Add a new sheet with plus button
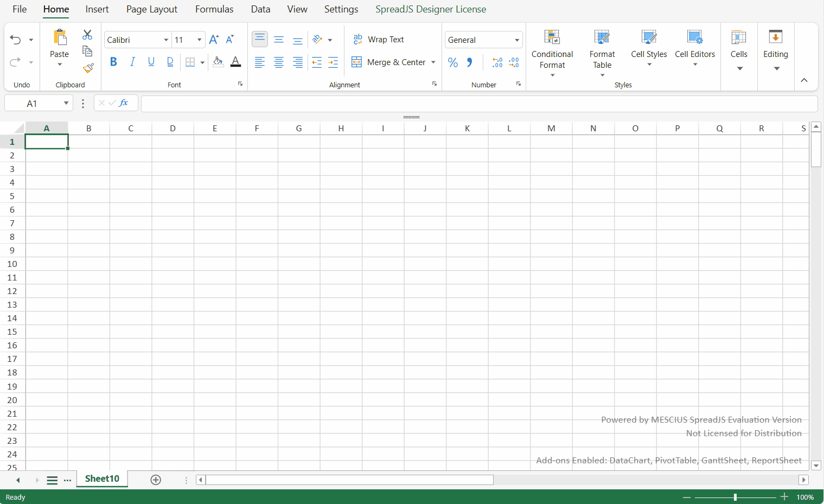This screenshot has width=824, height=504. point(156,480)
